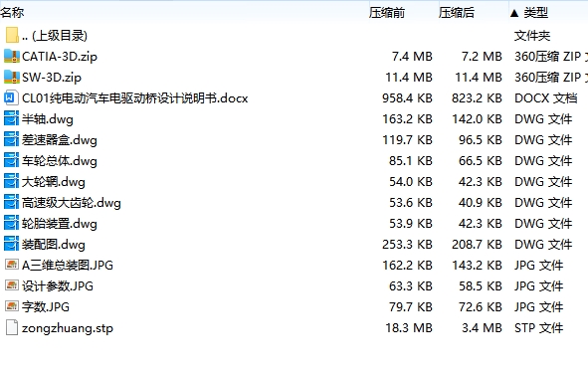Click the DWG icon beside 车轮总体.dwg

(11, 161)
